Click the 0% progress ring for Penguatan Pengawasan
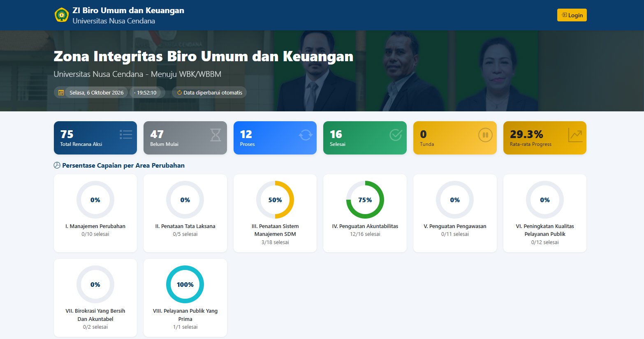The image size is (644, 339). 455,200
